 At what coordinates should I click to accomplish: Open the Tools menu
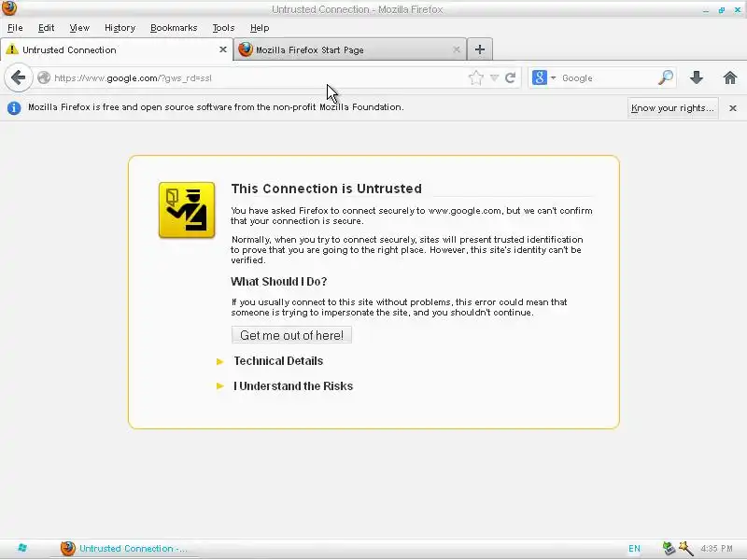(223, 28)
